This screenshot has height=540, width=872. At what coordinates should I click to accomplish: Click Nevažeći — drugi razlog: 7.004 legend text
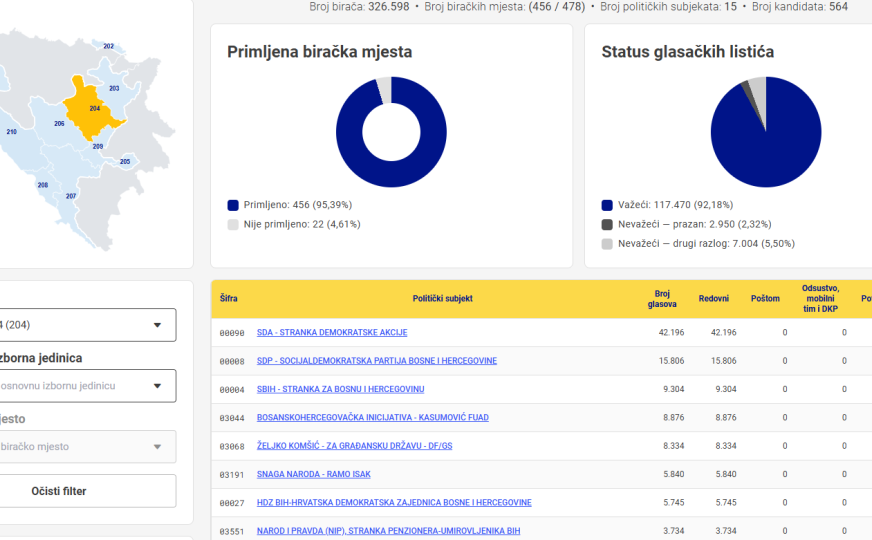pyautogui.click(x=706, y=244)
